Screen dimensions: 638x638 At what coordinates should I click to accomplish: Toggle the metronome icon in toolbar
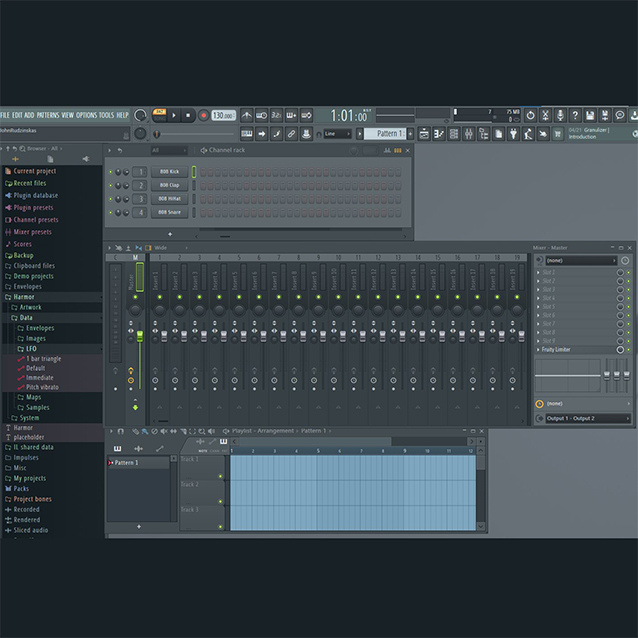(x=247, y=116)
